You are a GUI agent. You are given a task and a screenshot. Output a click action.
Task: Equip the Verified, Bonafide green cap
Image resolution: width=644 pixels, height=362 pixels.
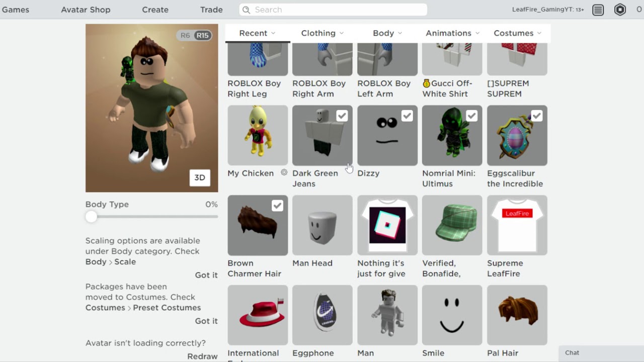click(x=452, y=225)
